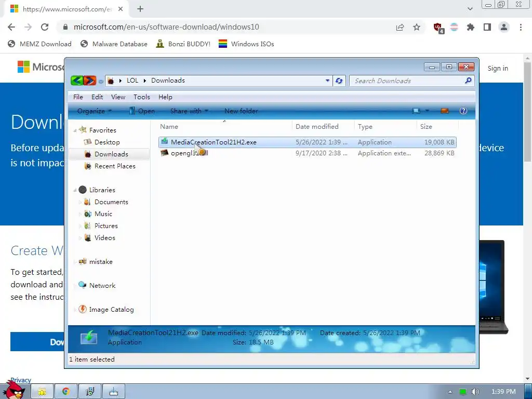Go forward with the orange Explorer forward arrow
Viewport: 532px width, 399px height.
[90, 81]
